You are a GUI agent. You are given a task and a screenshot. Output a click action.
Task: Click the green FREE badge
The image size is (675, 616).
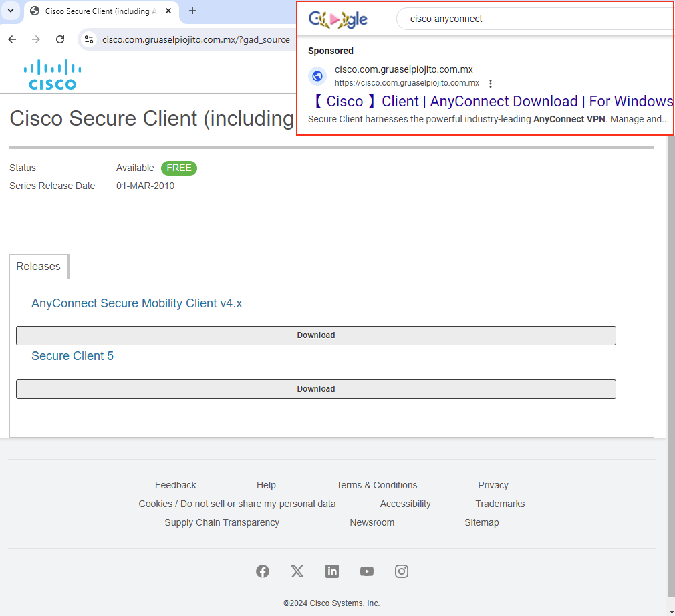click(x=179, y=168)
